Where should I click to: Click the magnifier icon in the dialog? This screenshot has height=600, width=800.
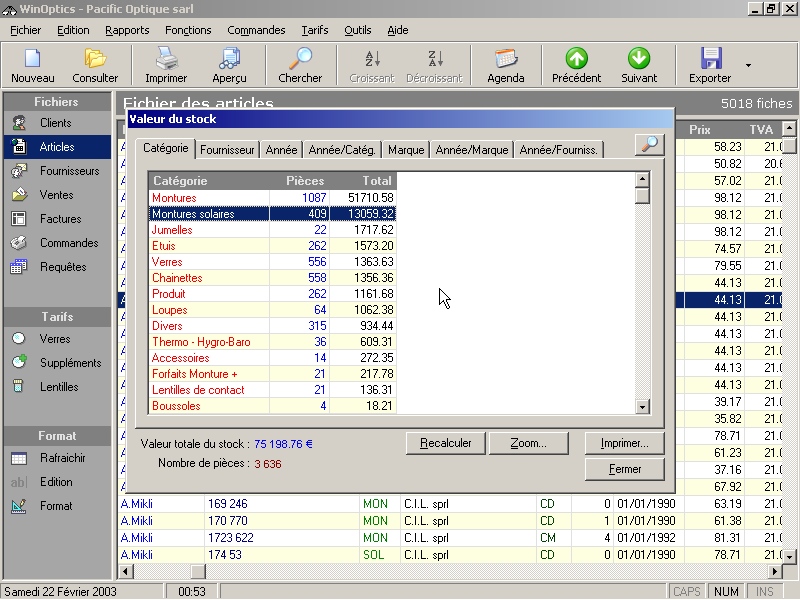(x=649, y=145)
